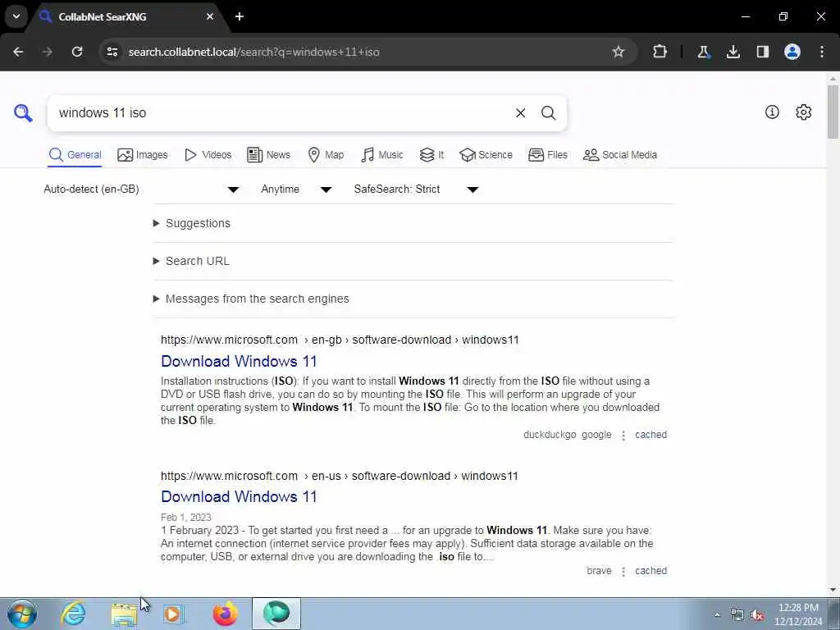Open the Extensions puzzle icon
Image resolution: width=840 pixels, height=630 pixels.
click(x=660, y=52)
